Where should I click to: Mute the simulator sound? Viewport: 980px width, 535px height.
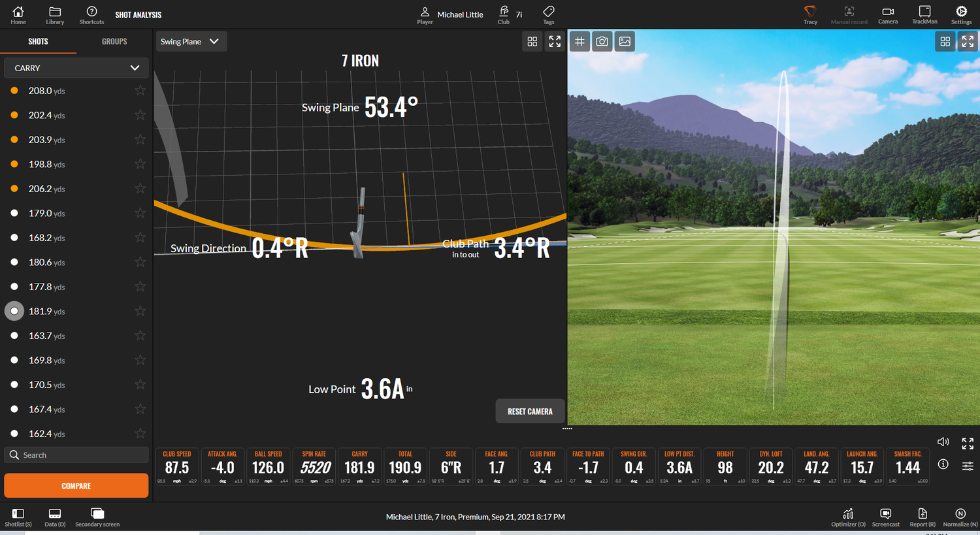click(x=943, y=442)
